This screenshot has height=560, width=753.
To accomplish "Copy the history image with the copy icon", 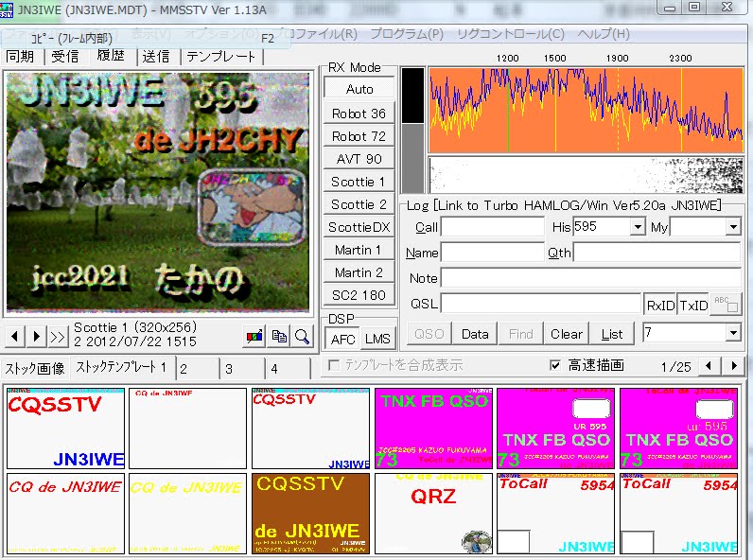I will coord(279,337).
